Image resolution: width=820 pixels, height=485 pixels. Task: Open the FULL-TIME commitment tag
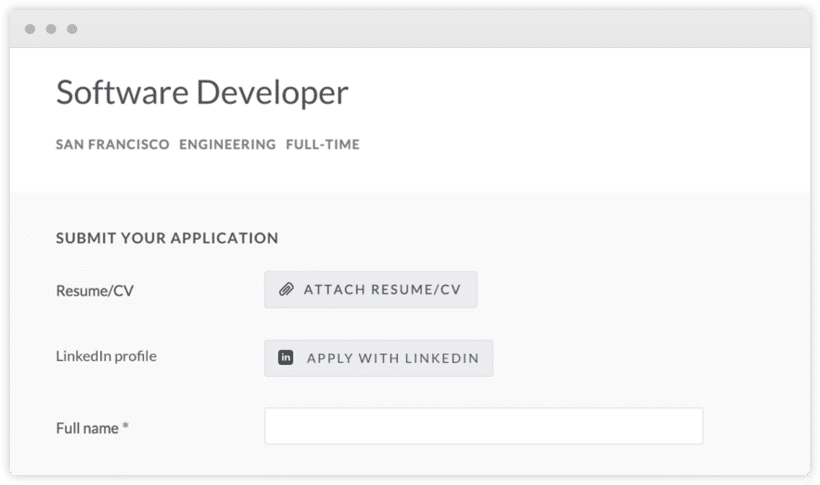[x=323, y=144]
